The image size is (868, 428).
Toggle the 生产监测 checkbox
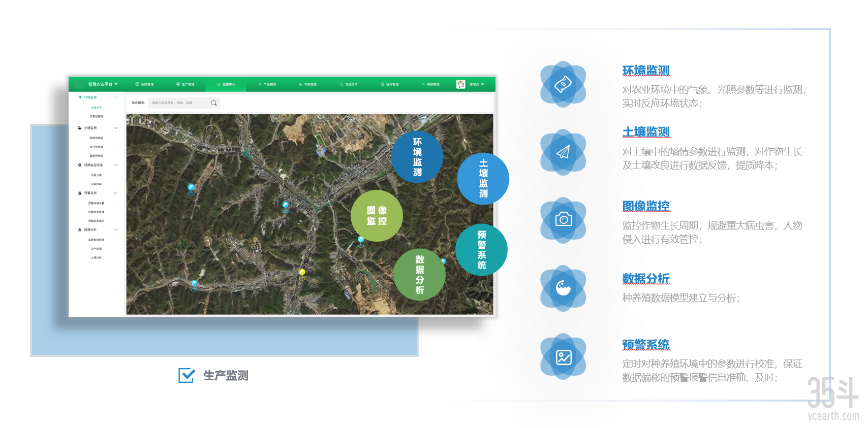click(187, 375)
